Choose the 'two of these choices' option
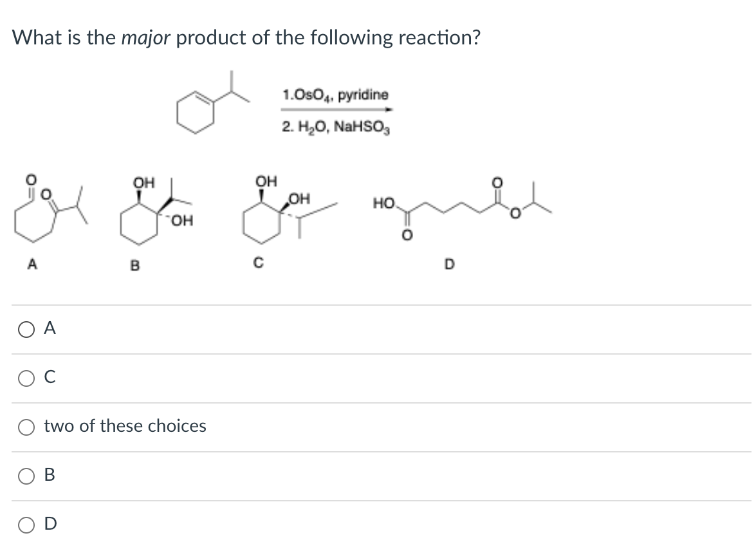The width and height of the screenshot is (756, 558). tap(26, 426)
